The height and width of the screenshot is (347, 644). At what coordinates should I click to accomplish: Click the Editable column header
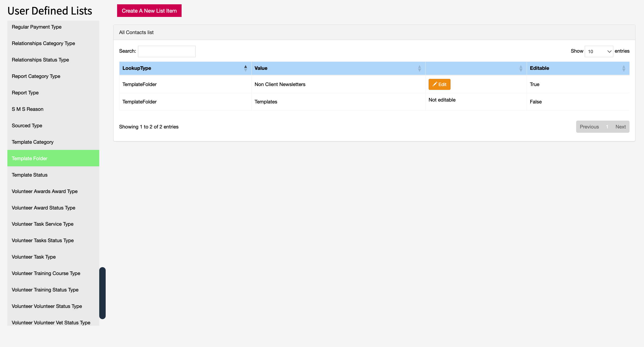(578, 68)
